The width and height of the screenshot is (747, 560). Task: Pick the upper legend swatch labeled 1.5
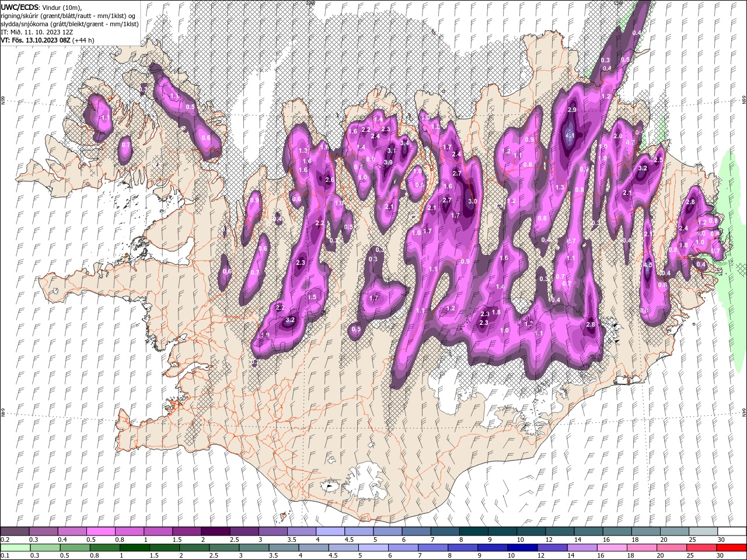pos(186,531)
